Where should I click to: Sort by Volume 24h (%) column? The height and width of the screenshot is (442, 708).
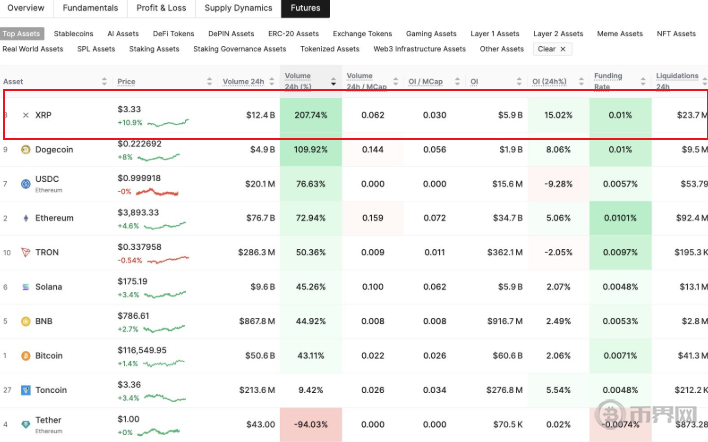pos(335,82)
